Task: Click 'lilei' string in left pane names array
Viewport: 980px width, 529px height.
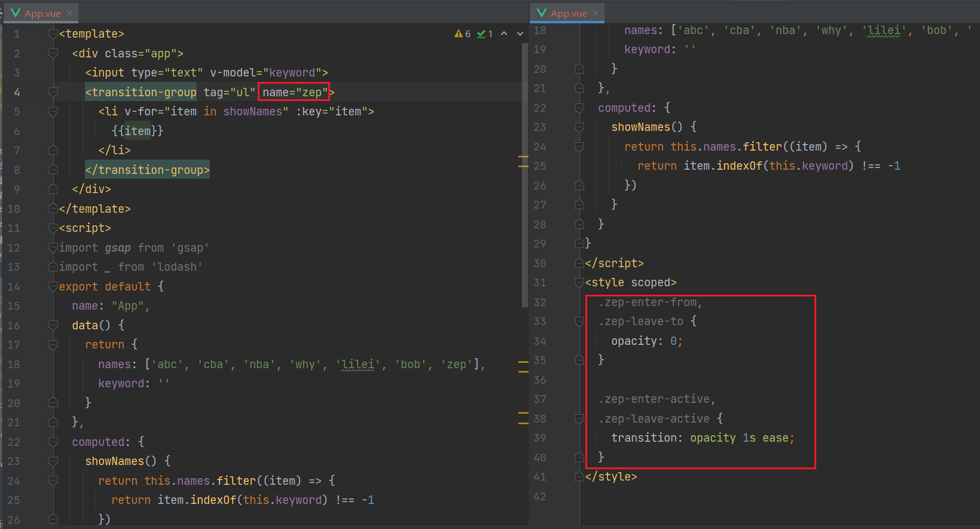Action: (358, 364)
